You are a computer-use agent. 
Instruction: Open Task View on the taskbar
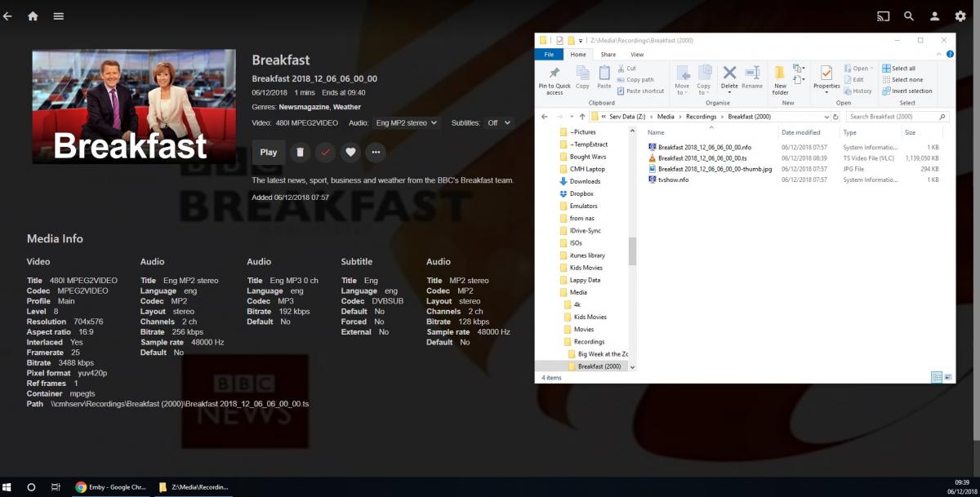point(56,487)
